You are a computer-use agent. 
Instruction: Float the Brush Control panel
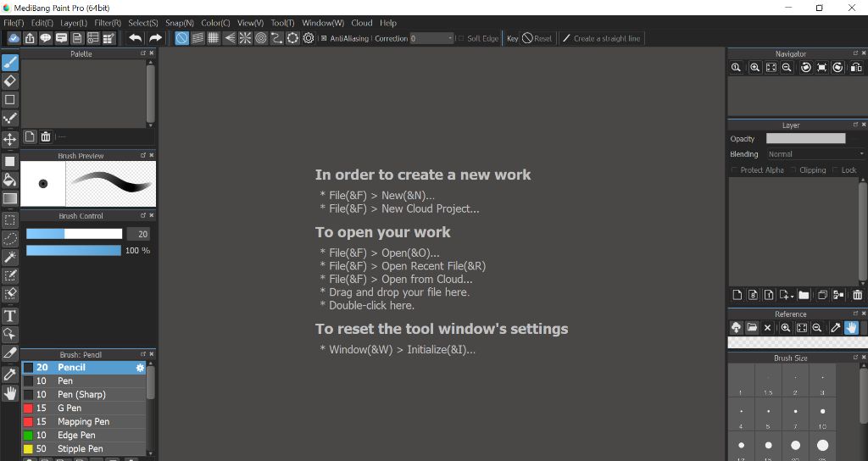[142, 215]
